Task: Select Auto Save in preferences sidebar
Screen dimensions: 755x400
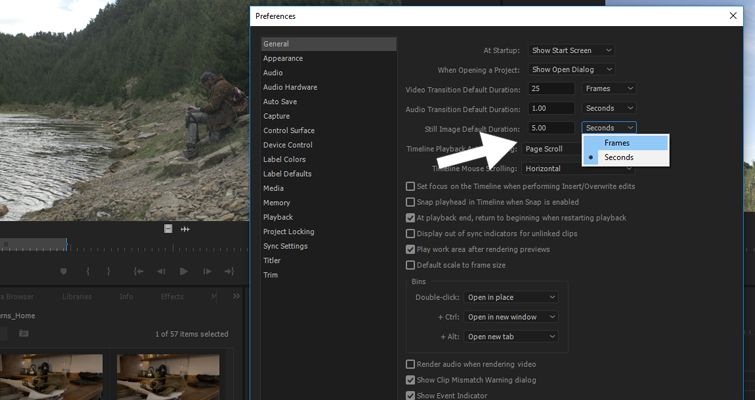Action: point(278,102)
